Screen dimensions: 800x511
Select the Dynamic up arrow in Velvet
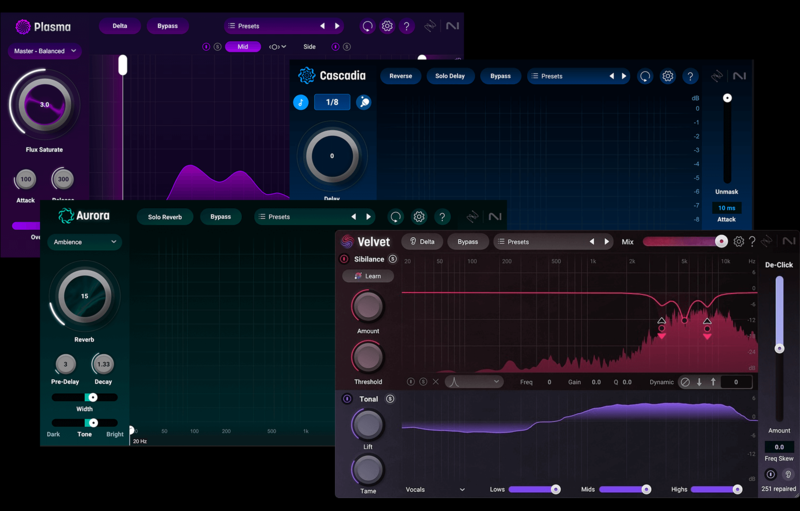(x=713, y=382)
